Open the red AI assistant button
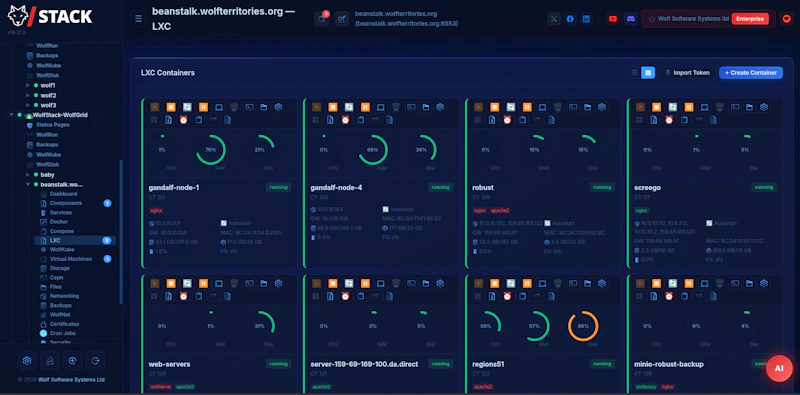Viewport: 800px width, 395px height. point(779,368)
